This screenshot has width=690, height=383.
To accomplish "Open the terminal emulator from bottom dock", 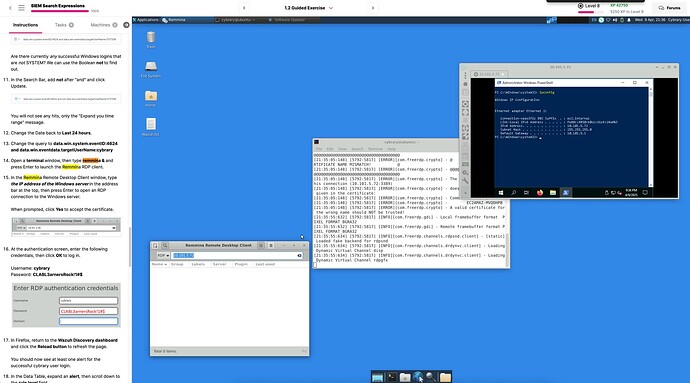I will [x=392, y=377].
